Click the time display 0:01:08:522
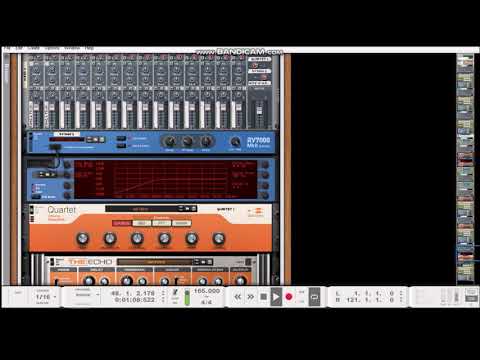 point(135,300)
